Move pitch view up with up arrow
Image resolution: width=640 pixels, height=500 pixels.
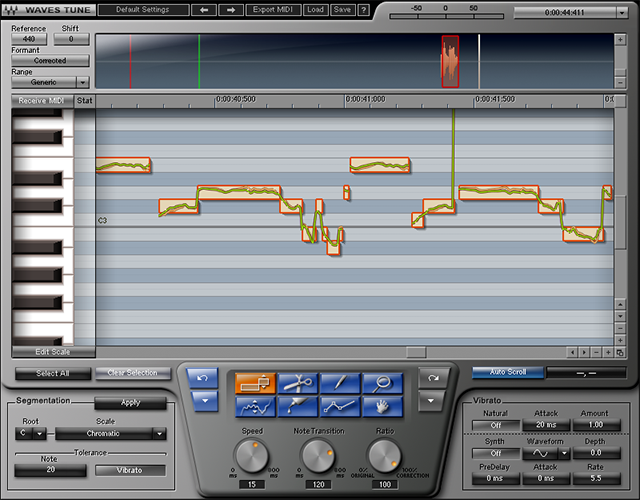pyautogui.click(x=620, y=304)
